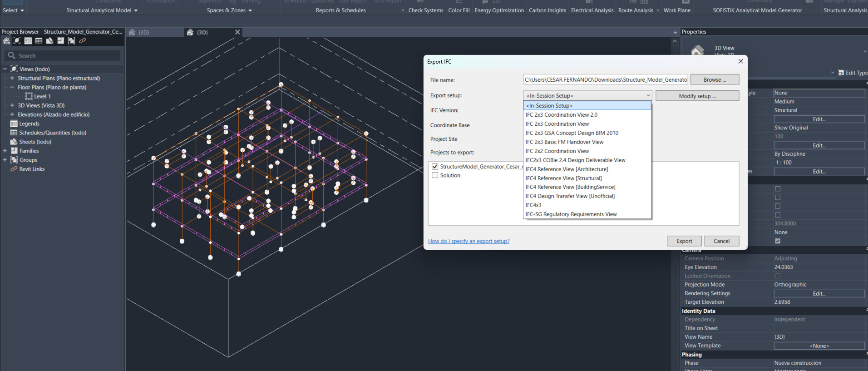Choose IFC4 Design Transfer View [Unofficial]
The height and width of the screenshot is (371, 868).
click(587, 196)
